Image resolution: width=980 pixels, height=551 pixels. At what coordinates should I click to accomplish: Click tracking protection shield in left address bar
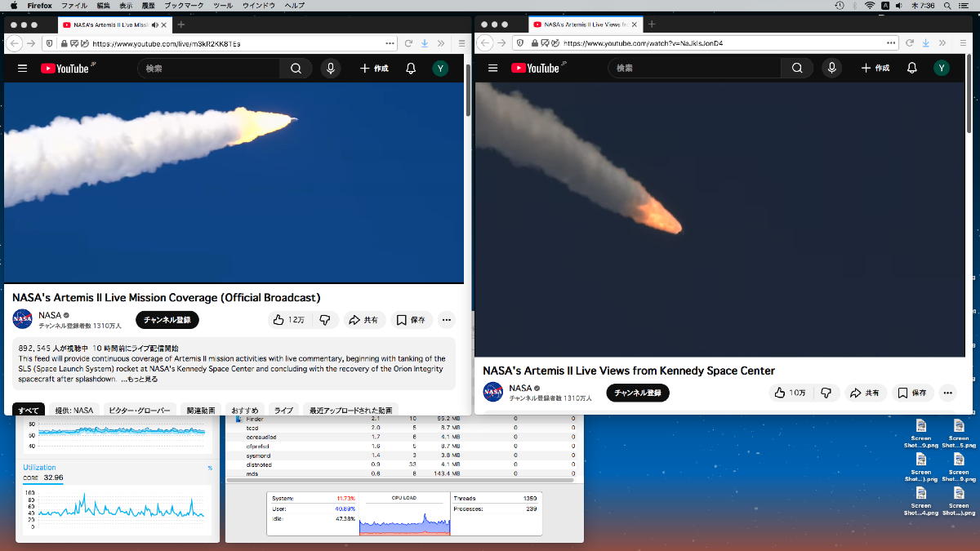click(x=50, y=43)
